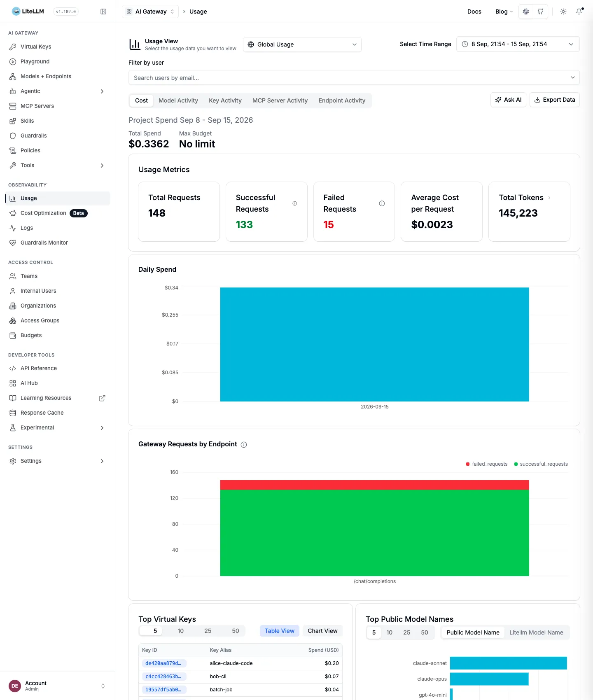Switch to Endpoint Activity tab

click(x=342, y=100)
